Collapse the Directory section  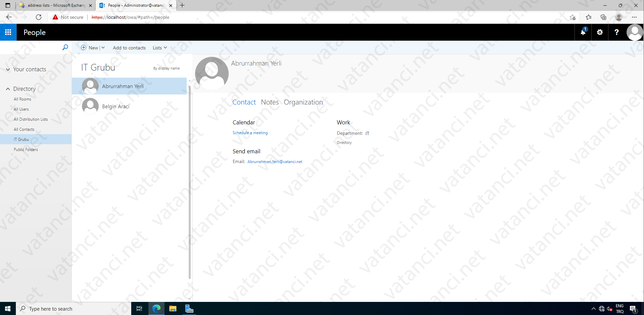(x=8, y=89)
